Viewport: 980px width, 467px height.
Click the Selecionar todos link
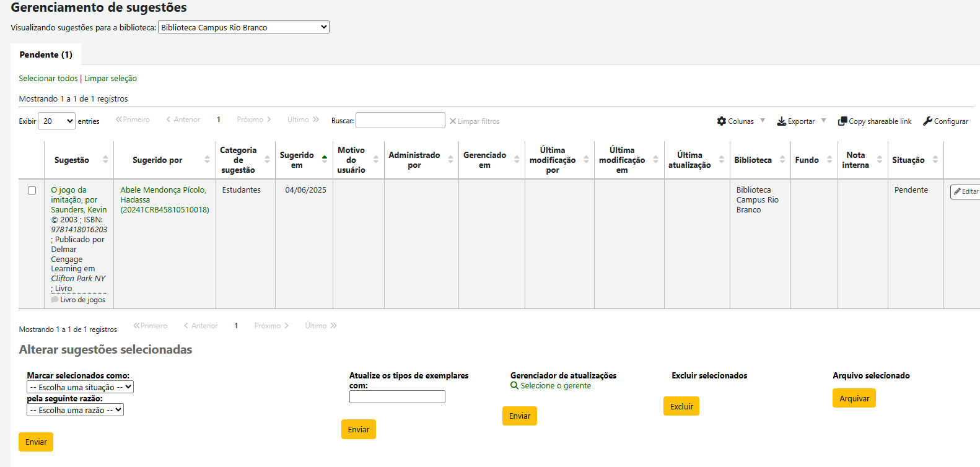(48, 79)
